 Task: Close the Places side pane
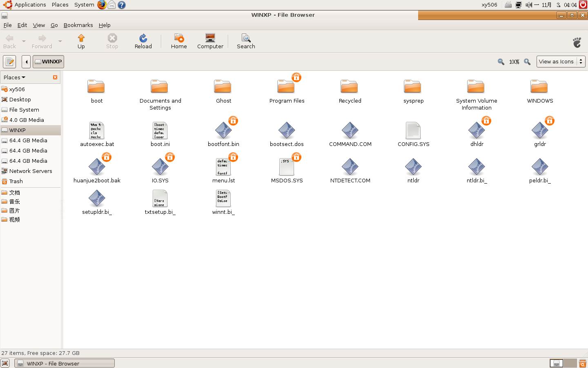click(55, 77)
